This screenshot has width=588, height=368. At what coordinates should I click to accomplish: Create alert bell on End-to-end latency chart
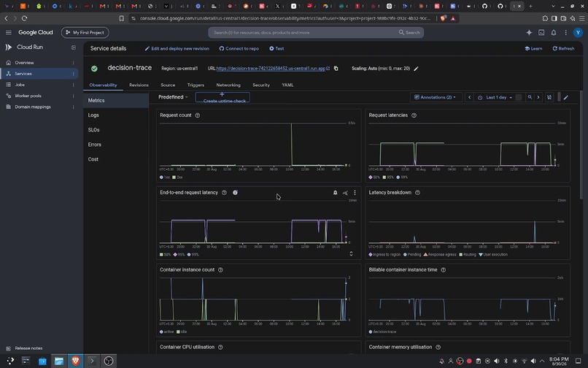[336, 193]
